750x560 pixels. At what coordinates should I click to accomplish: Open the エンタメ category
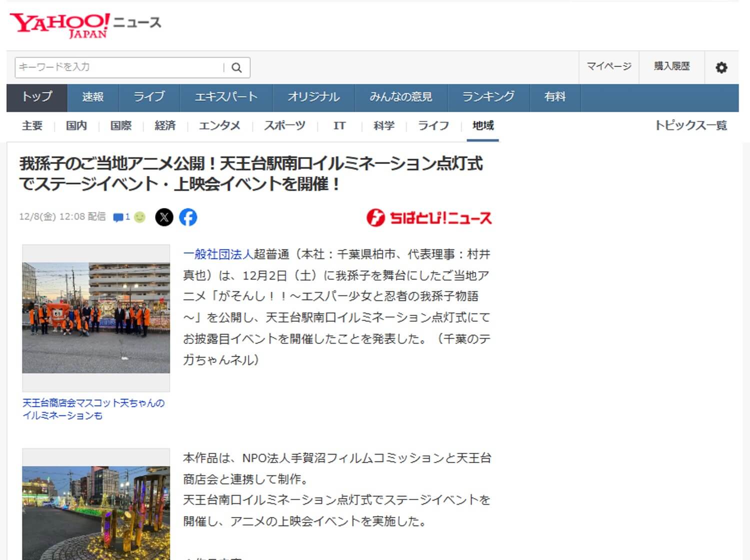(219, 126)
